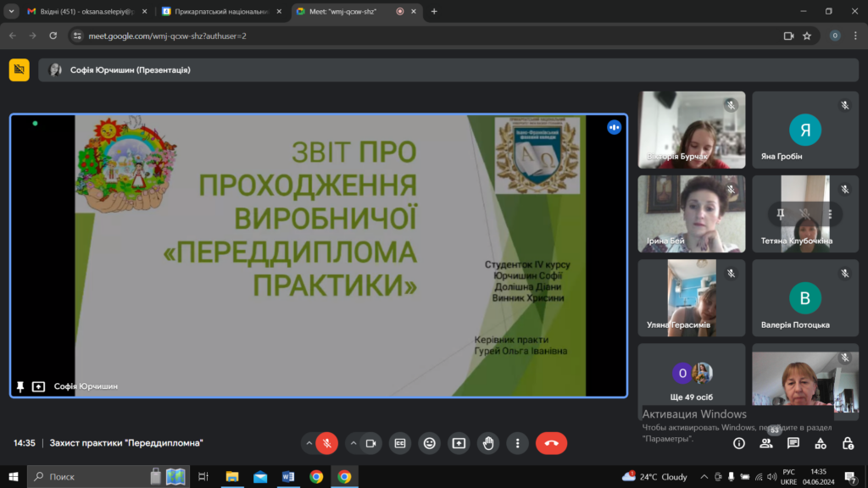This screenshot has width=868, height=488.
Task: Open Chrome tab search dropdown arrow
Action: 12,12
